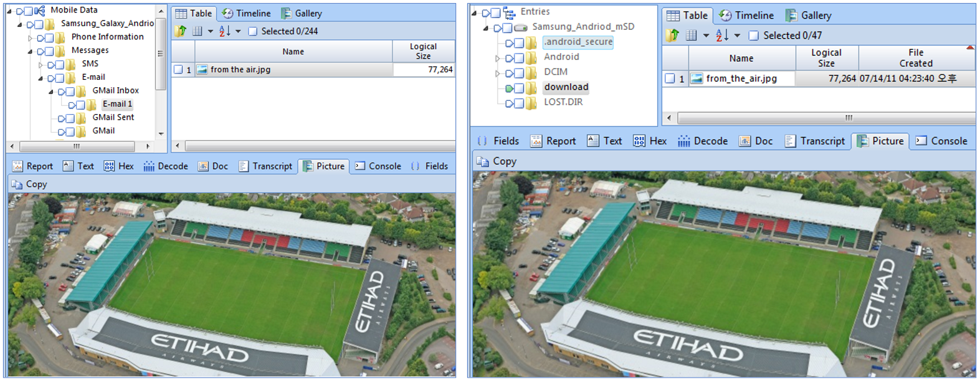Viewport: 980px width, 382px height.
Task: Expand the Phone Information tree node
Action: [31, 37]
